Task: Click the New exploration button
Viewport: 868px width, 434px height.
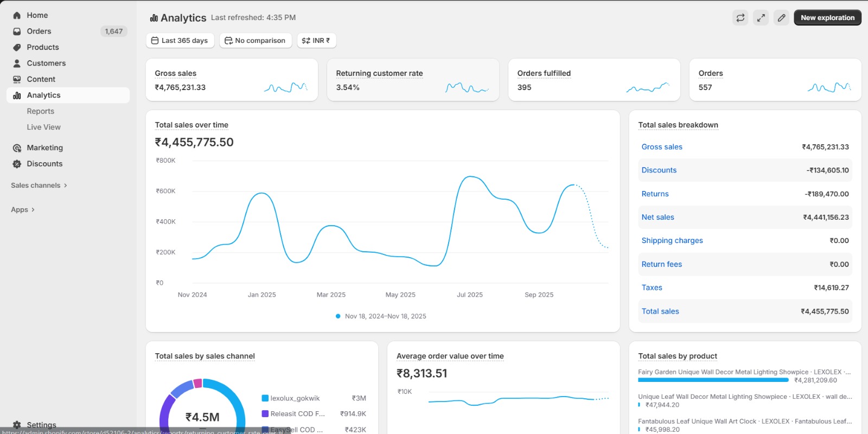Action: tap(827, 18)
